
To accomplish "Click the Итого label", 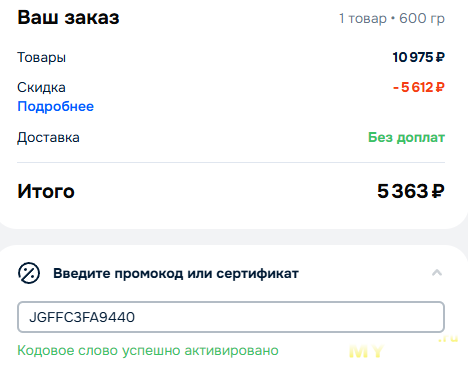I will pos(46,191).
